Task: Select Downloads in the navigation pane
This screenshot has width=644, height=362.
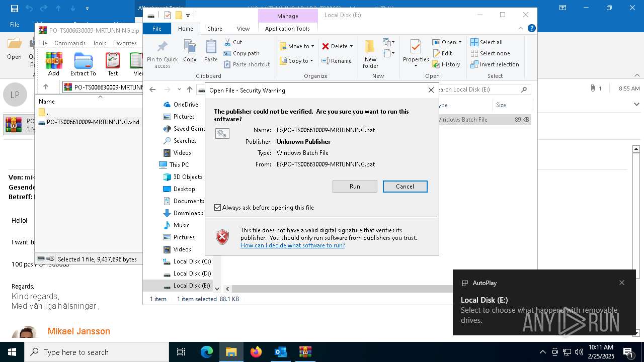Action: pyautogui.click(x=183, y=213)
